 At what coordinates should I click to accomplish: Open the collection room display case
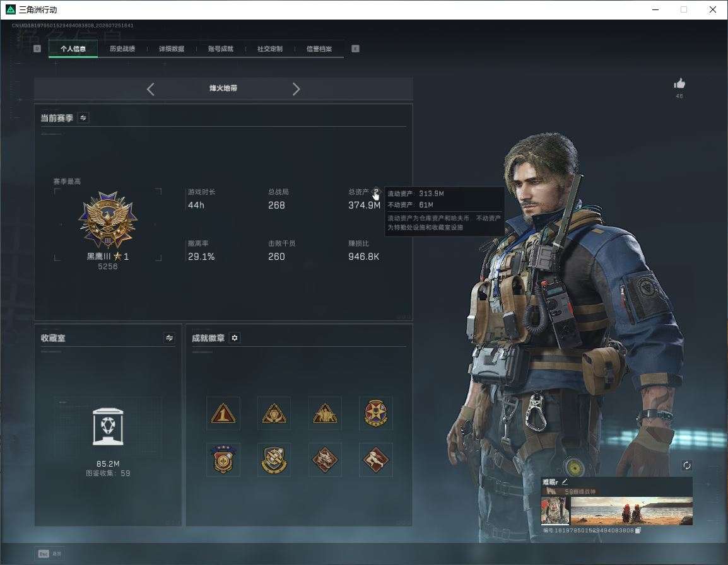[x=108, y=426]
